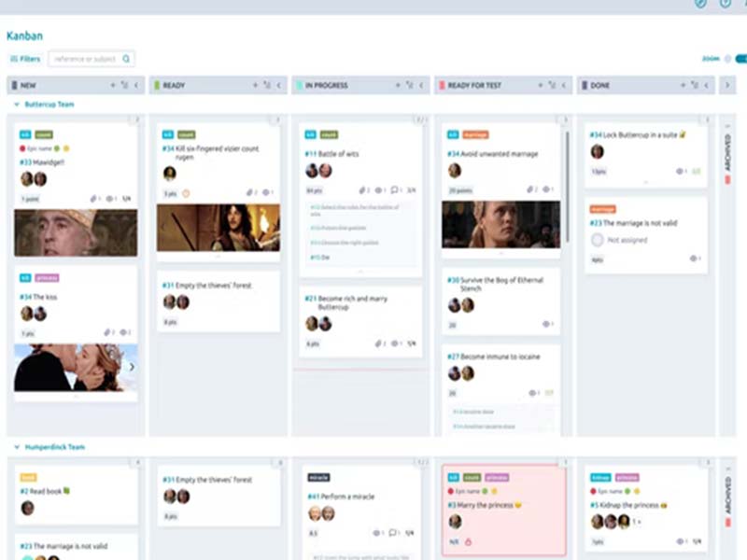Viewport: 747px width, 560px height.
Task: Fold the NEW column
Action: click(x=136, y=85)
